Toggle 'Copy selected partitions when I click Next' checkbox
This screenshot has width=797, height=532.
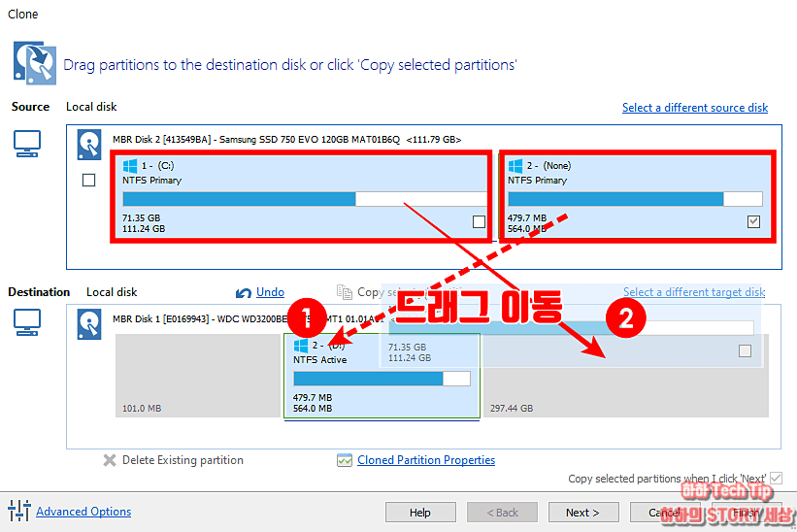pos(776,479)
